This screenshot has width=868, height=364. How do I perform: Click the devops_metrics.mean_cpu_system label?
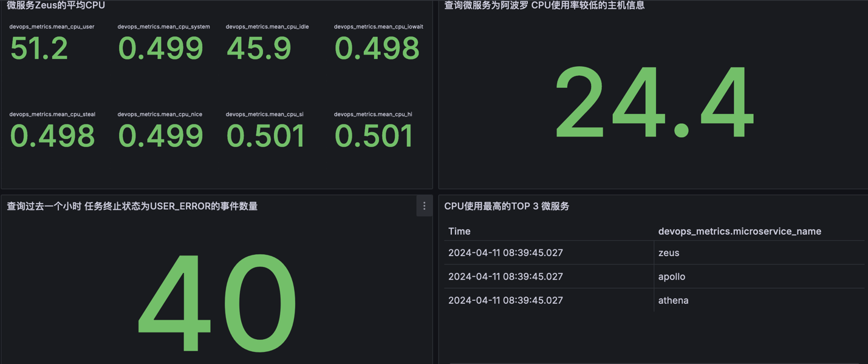coord(163,27)
